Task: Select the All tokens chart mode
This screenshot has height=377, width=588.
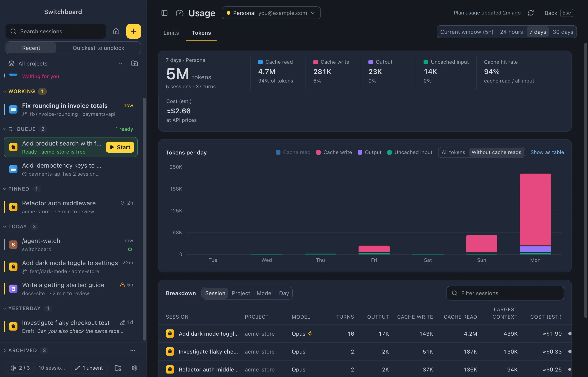Action: click(x=453, y=152)
